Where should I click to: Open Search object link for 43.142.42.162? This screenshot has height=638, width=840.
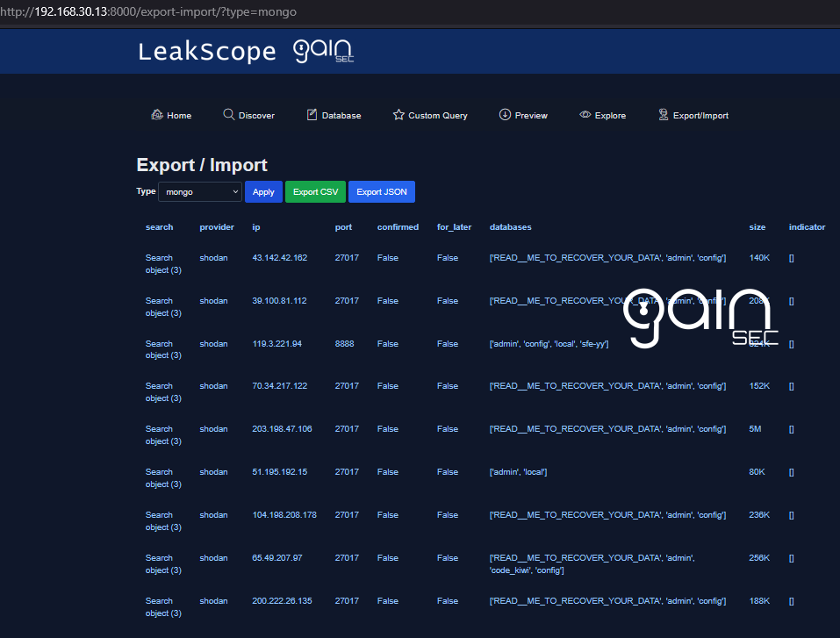(163, 264)
